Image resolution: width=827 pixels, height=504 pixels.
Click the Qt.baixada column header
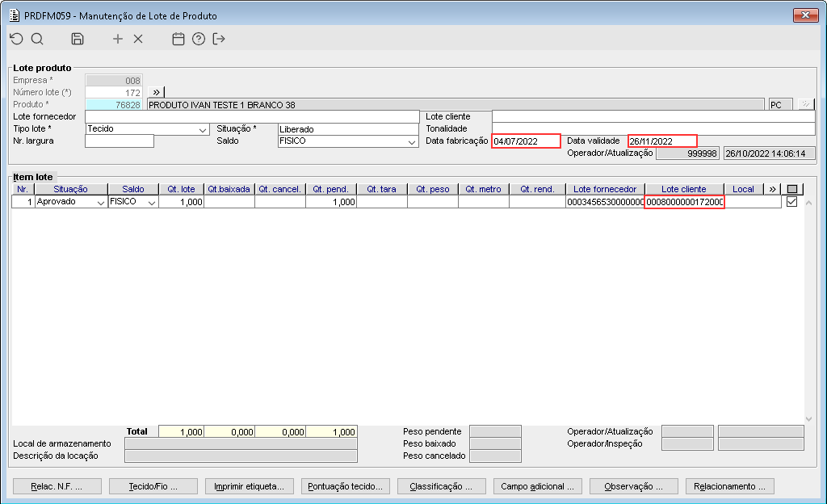point(229,189)
